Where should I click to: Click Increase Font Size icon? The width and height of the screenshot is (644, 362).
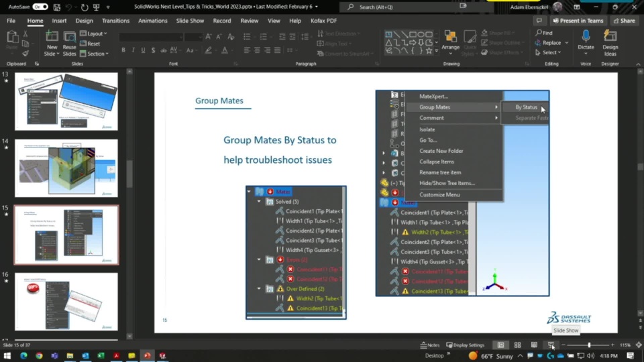tap(209, 37)
